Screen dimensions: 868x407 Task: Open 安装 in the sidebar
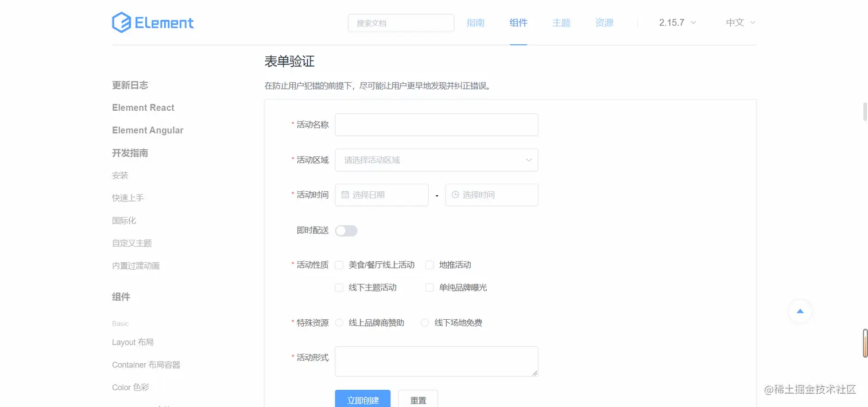pyautogui.click(x=120, y=175)
